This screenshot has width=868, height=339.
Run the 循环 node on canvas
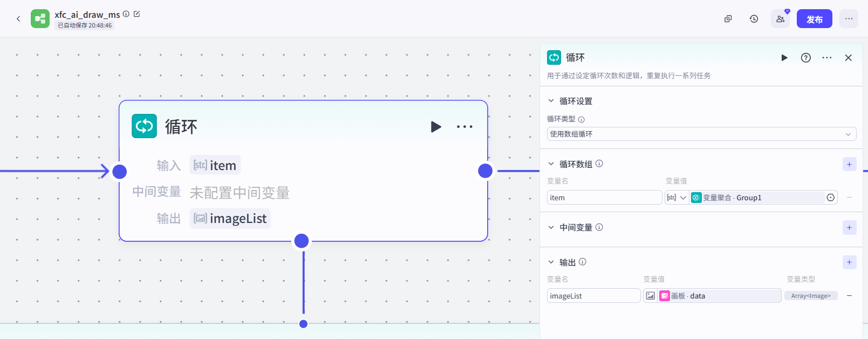pyautogui.click(x=436, y=127)
